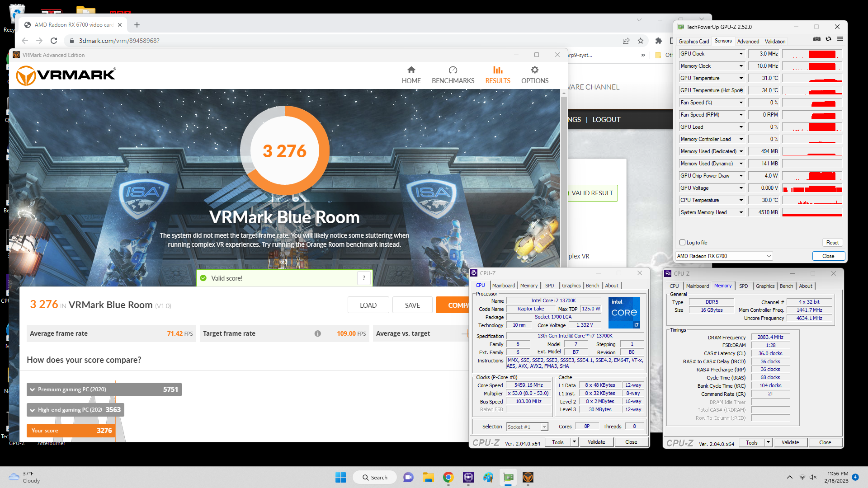Click Validate in the right CPU-Z window
Image resolution: width=868 pixels, height=488 pixels.
(x=790, y=442)
